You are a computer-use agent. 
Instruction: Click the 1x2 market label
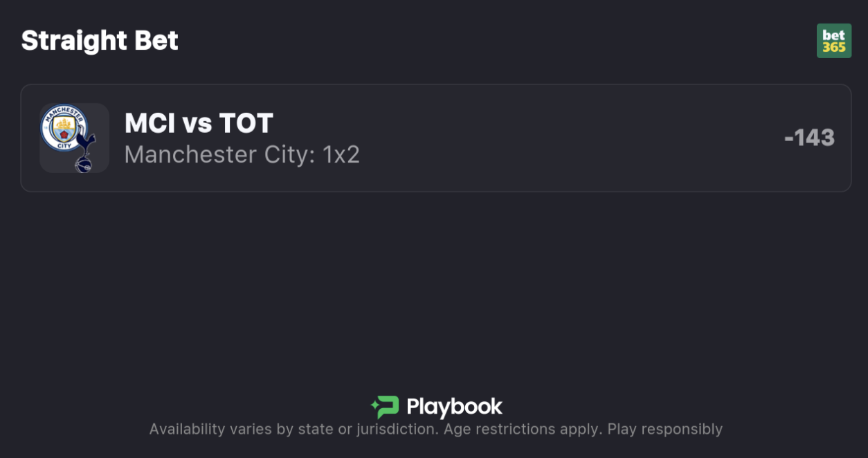click(341, 154)
